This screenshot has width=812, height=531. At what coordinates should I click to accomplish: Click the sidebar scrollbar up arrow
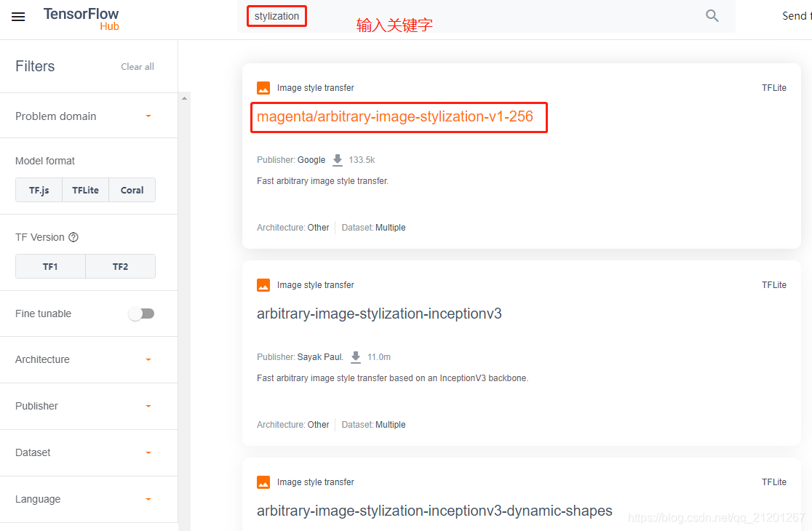[184, 98]
